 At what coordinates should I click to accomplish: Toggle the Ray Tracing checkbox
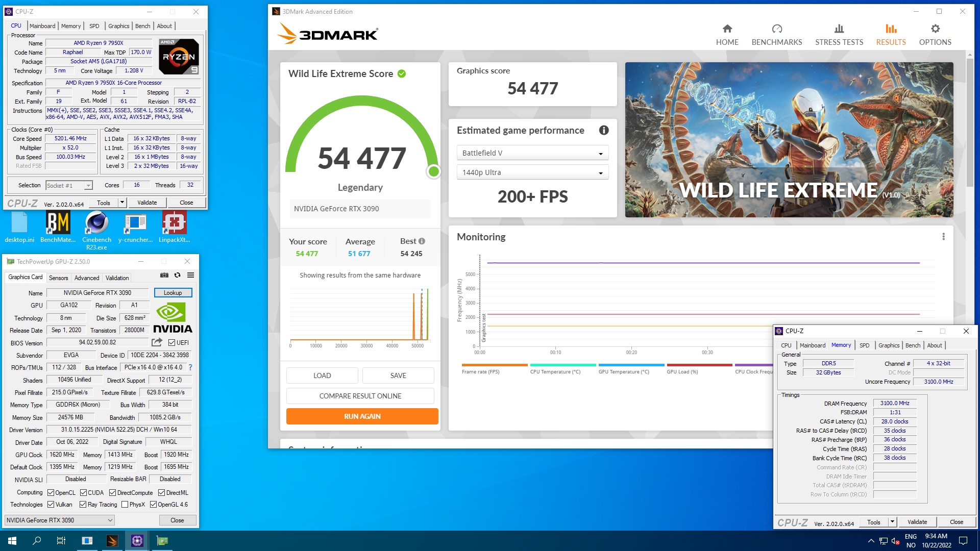coord(83,505)
